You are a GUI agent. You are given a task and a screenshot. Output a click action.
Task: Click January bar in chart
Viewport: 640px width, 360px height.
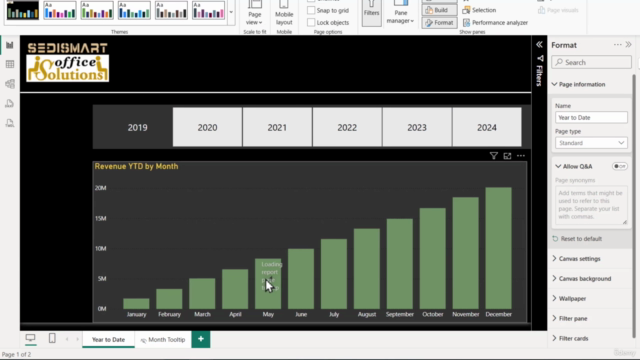click(136, 303)
